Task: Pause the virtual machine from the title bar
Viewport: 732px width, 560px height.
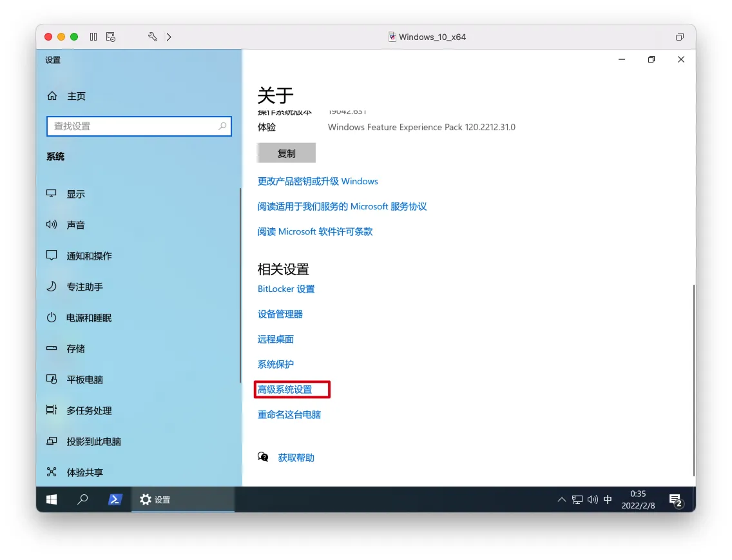Action: coord(93,37)
